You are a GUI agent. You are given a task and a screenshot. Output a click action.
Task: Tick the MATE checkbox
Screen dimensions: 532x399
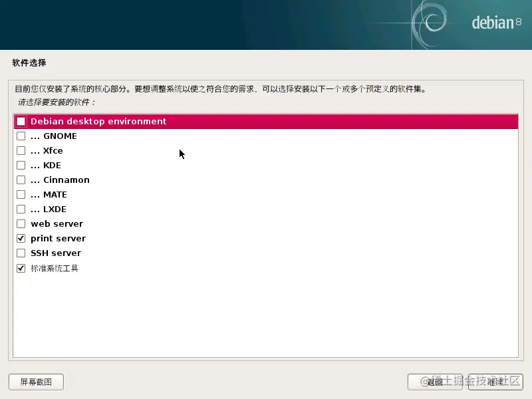[x=21, y=194]
